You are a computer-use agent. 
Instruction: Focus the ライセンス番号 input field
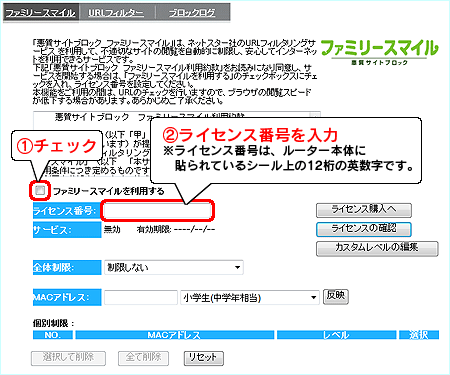click(157, 211)
